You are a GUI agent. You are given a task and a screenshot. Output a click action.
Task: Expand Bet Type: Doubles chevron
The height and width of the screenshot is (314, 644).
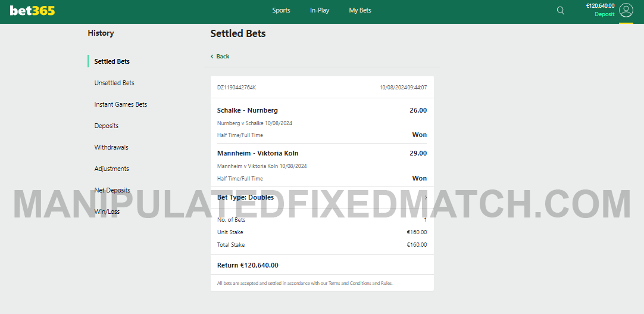pos(426,197)
